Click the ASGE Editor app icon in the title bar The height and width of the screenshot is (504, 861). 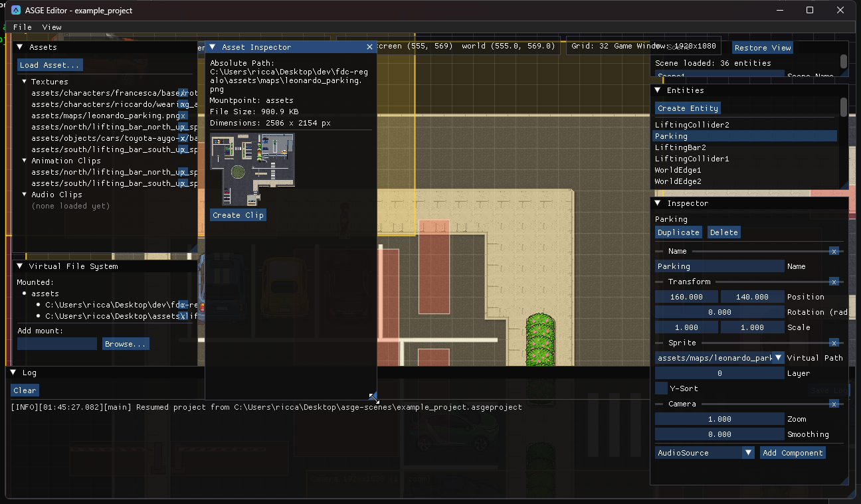tap(16, 10)
